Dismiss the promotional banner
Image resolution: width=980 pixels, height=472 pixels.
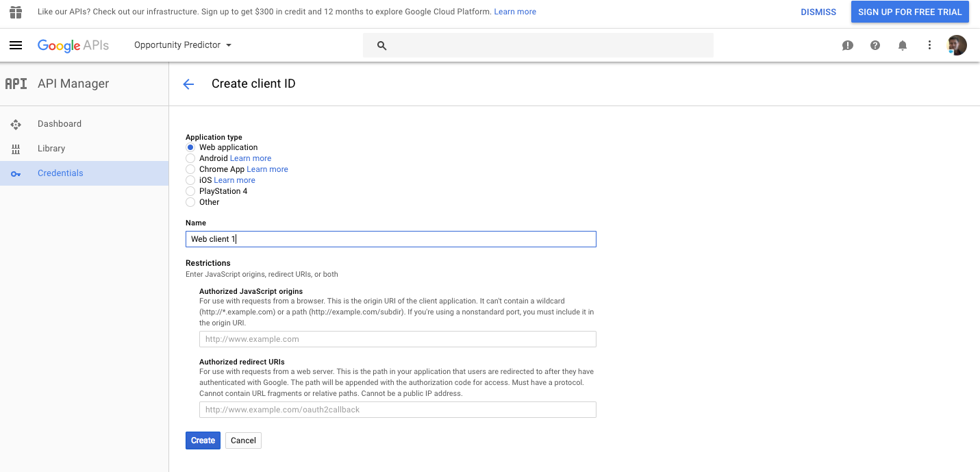tap(818, 12)
